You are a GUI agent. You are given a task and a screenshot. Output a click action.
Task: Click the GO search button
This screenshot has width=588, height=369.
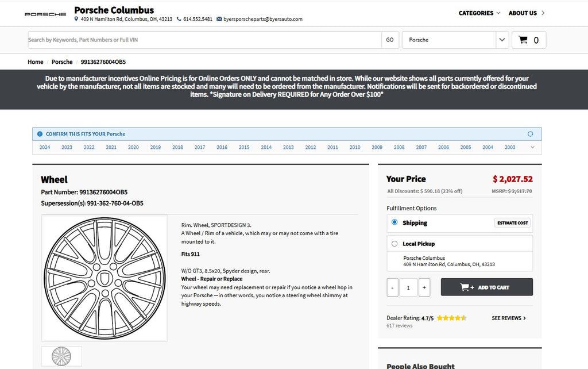tap(390, 40)
